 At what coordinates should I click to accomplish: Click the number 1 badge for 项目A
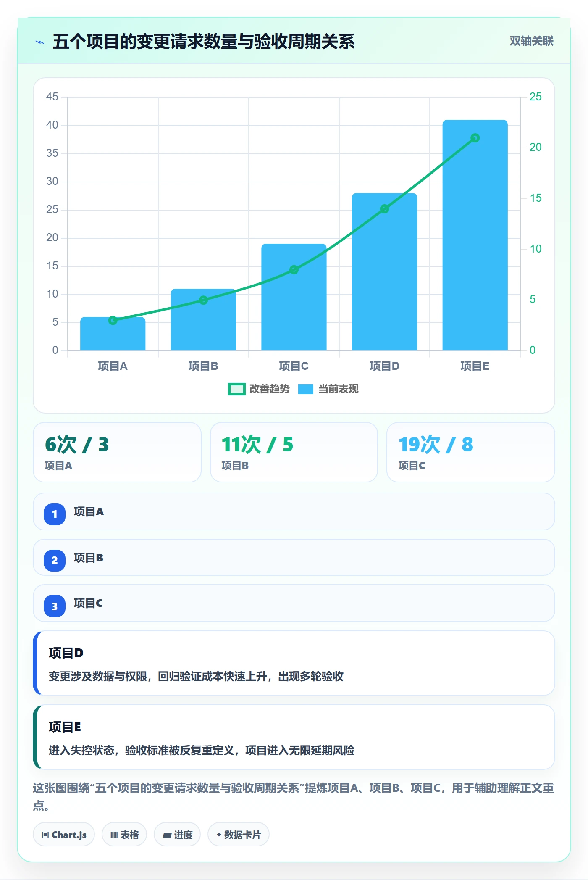click(x=55, y=514)
